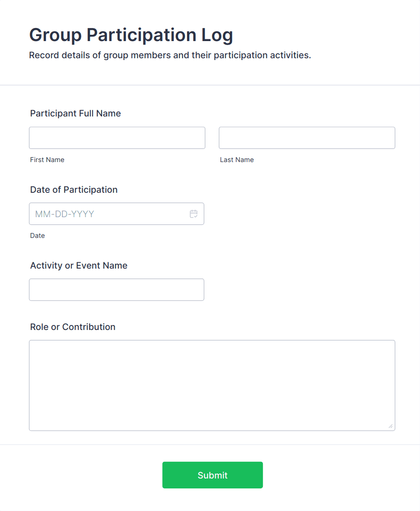
Task: Select the Participant Full Name label
Action: click(75, 113)
